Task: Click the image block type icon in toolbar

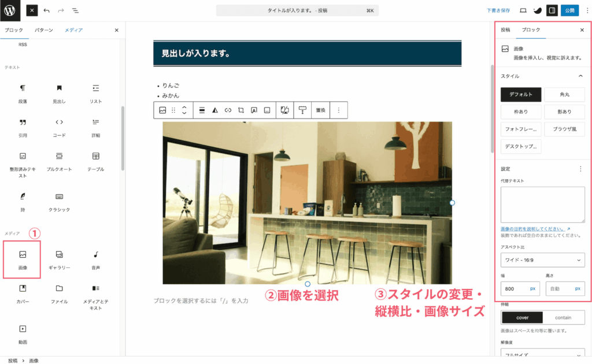Action: 162,110
